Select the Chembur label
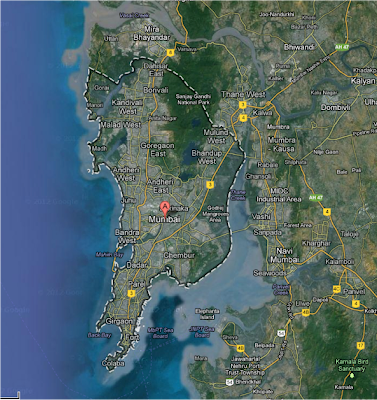Viewport: 377px width, 400px height. [x=179, y=255]
